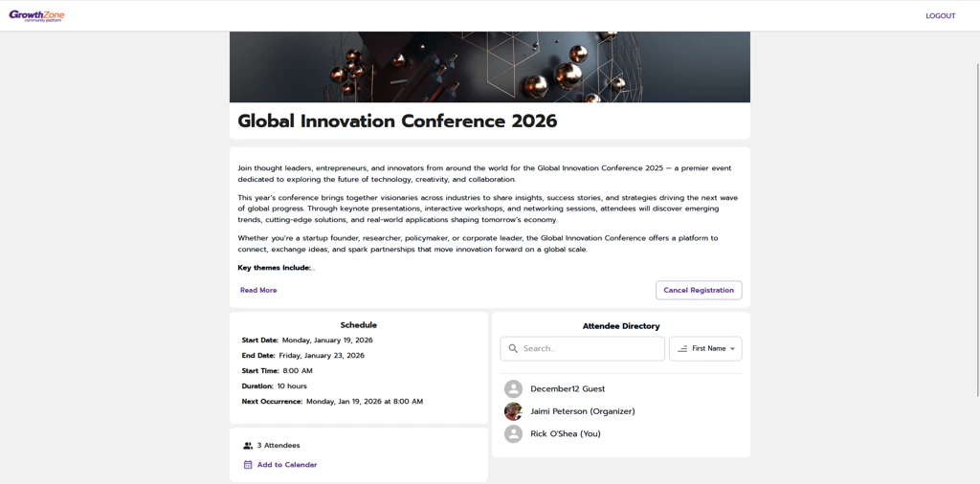This screenshot has height=484, width=980.
Task: Click the sort lines icon beside First Name
Action: click(682, 349)
